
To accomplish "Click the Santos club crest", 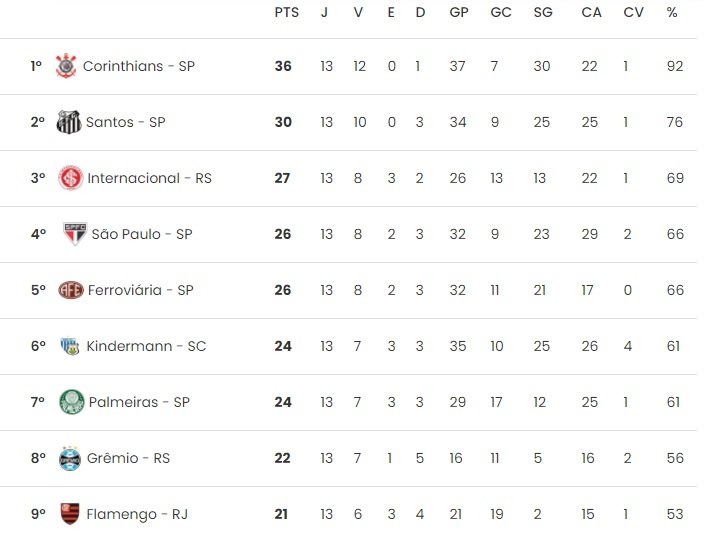I will pos(69,122).
